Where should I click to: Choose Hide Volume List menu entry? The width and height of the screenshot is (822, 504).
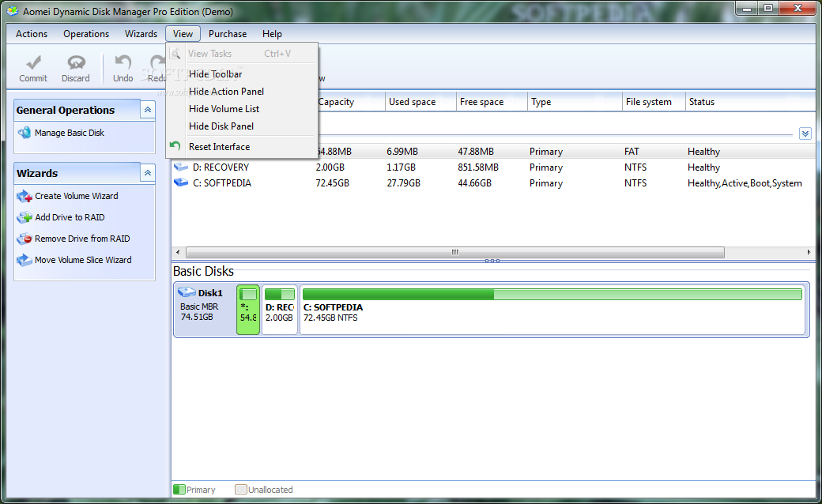(x=242, y=108)
